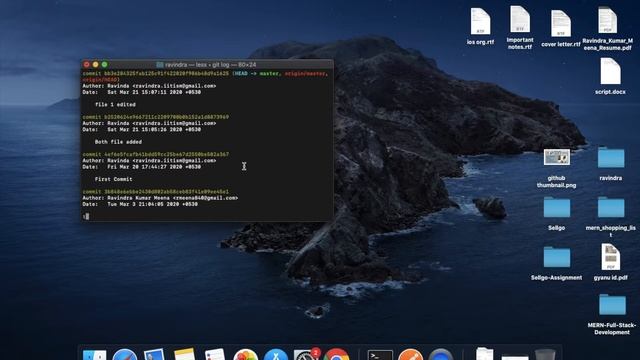This screenshot has width=640, height=360.
Task: Select the Sellgo folder on desktop
Action: [557, 207]
